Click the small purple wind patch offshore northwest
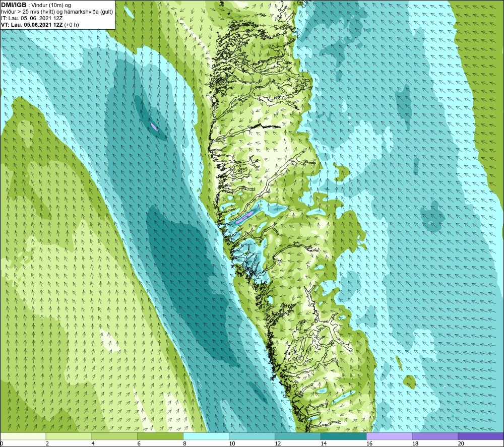504x447 pixels. tap(154, 126)
